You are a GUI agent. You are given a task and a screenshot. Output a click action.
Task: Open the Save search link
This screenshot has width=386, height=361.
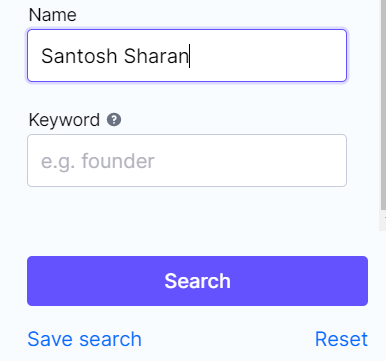84,339
